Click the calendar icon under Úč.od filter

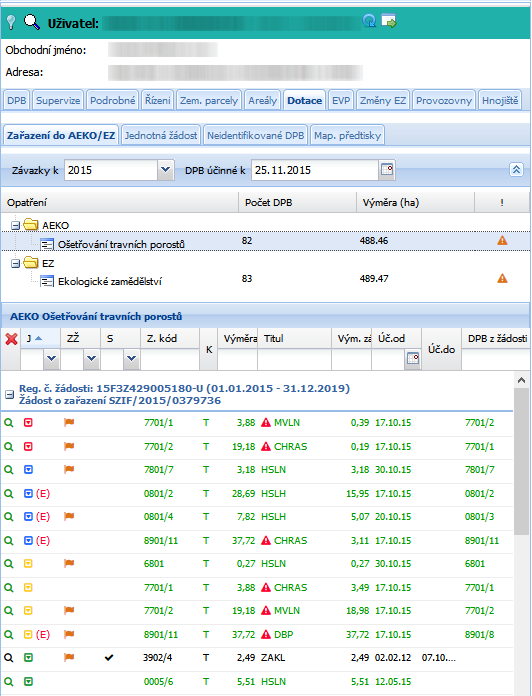click(413, 358)
